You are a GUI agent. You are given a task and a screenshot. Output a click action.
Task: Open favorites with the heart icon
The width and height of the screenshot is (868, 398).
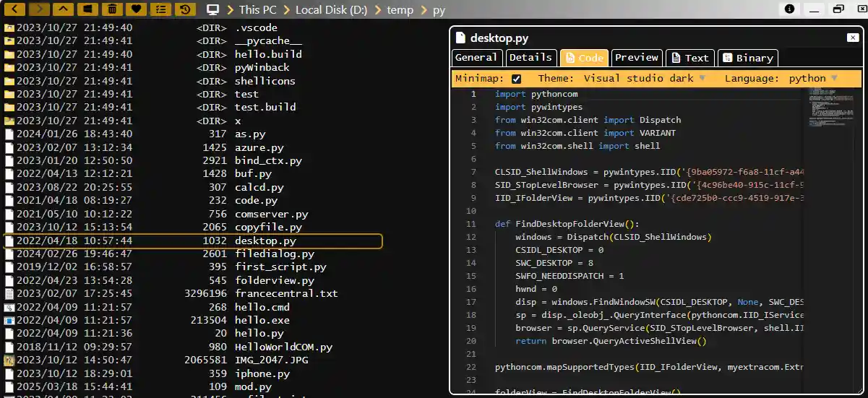pos(135,9)
